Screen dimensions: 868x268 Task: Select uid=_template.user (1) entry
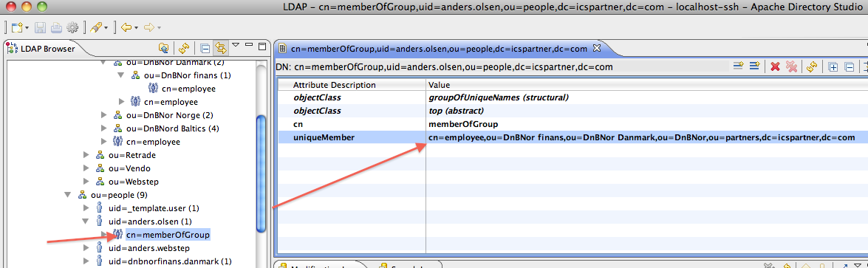[x=154, y=208]
